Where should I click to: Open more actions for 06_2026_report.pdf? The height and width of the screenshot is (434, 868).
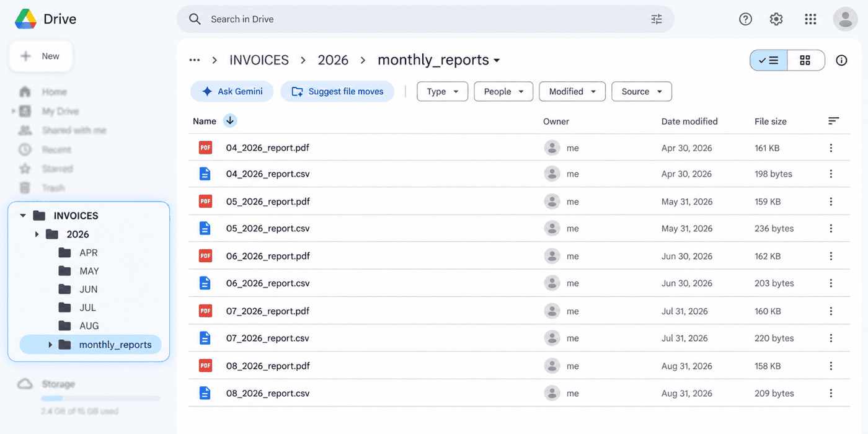point(831,256)
